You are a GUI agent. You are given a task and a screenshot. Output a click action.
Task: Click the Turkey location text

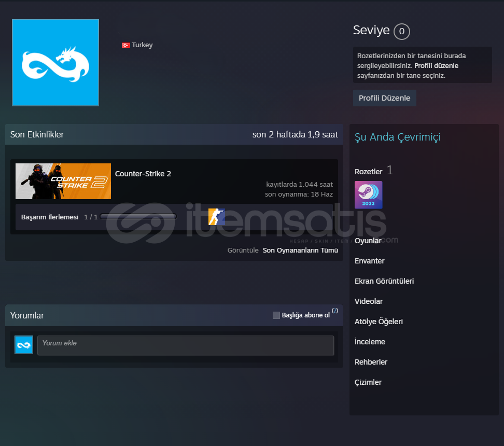(142, 45)
